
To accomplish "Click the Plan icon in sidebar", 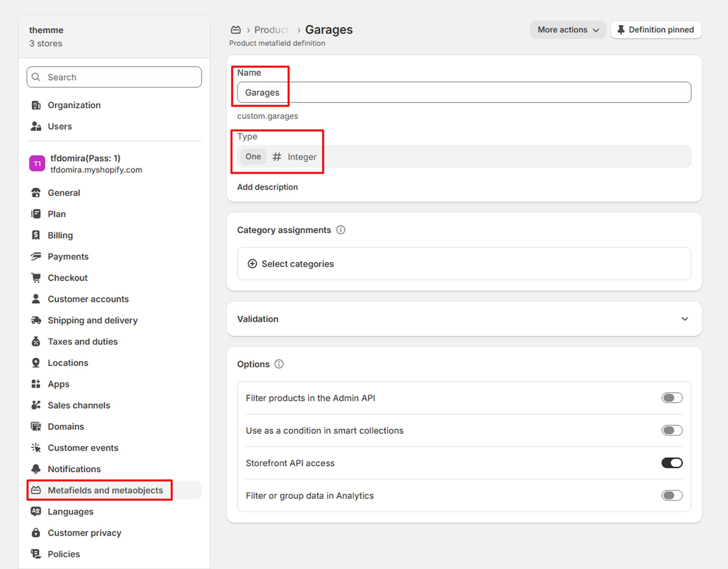I will pos(36,214).
